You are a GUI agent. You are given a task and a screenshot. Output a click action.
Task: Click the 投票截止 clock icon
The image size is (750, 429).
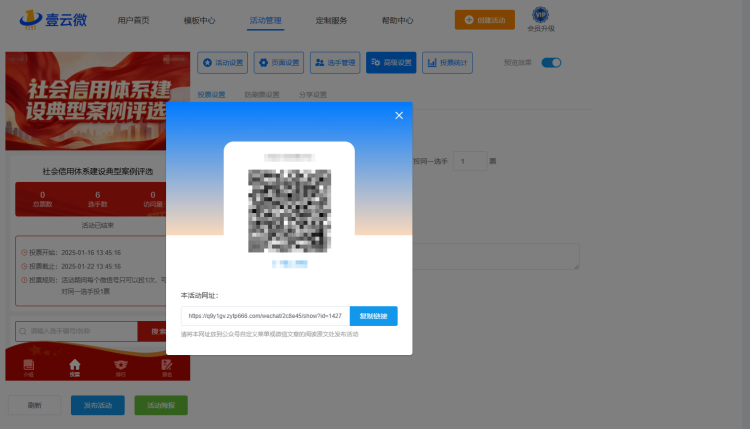coord(24,266)
